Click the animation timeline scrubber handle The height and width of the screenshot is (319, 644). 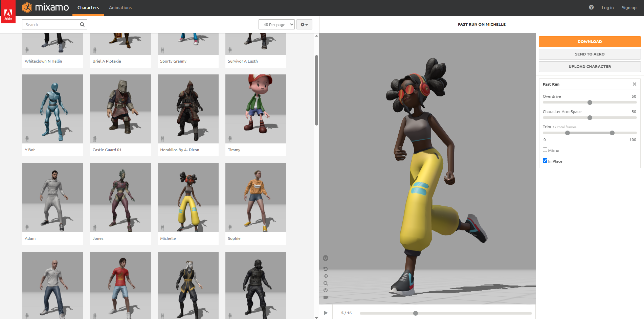pyautogui.click(x=416, y=313)
